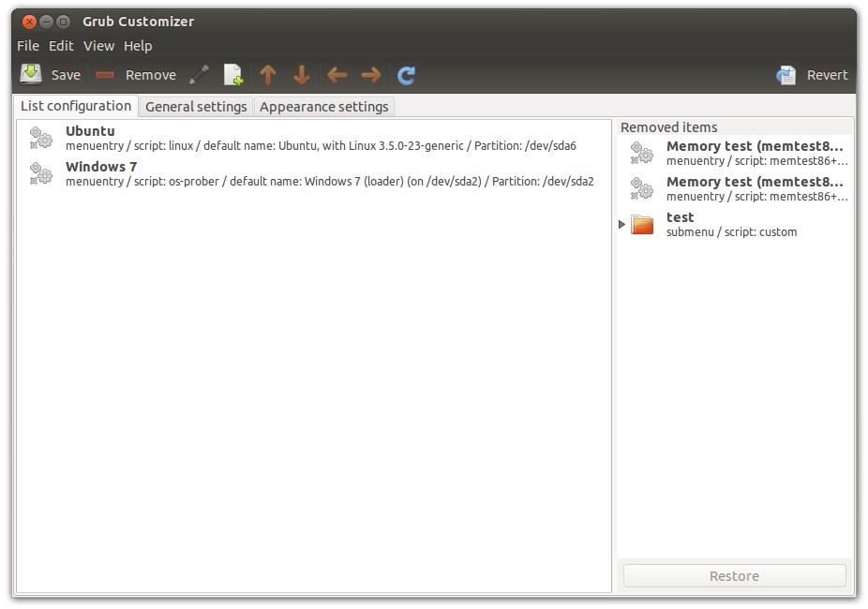
Task: Click Windows 7 description with os-prober script
Action: click(x=329, y=182)
